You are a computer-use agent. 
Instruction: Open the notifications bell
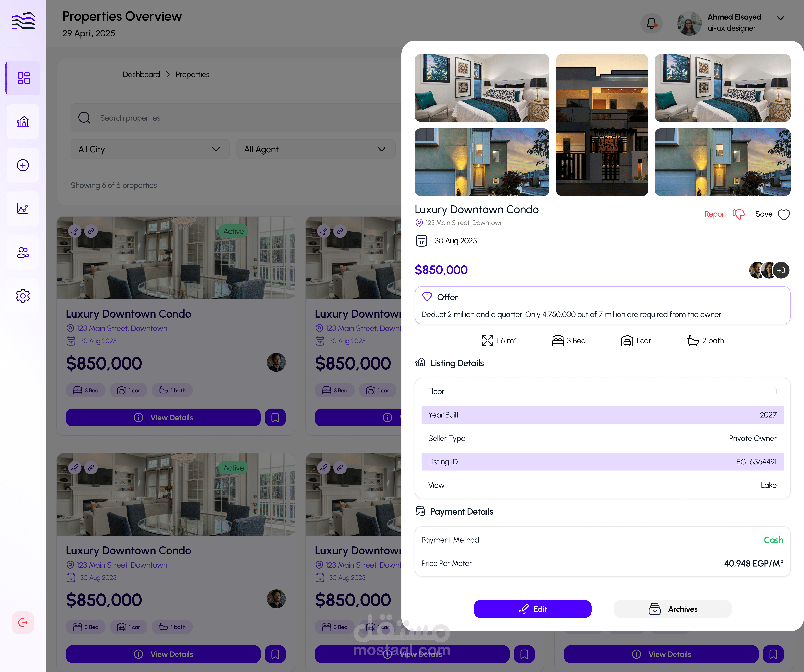(651, 23)
